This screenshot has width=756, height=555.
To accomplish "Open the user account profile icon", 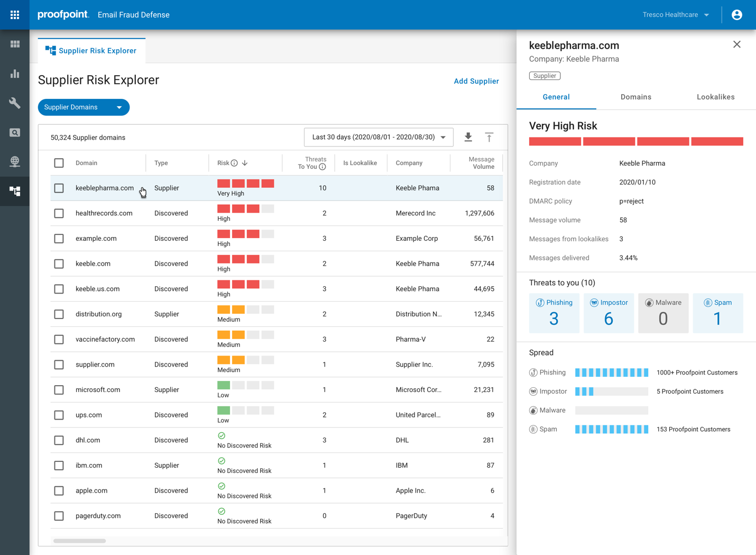I will click(736, 15).
